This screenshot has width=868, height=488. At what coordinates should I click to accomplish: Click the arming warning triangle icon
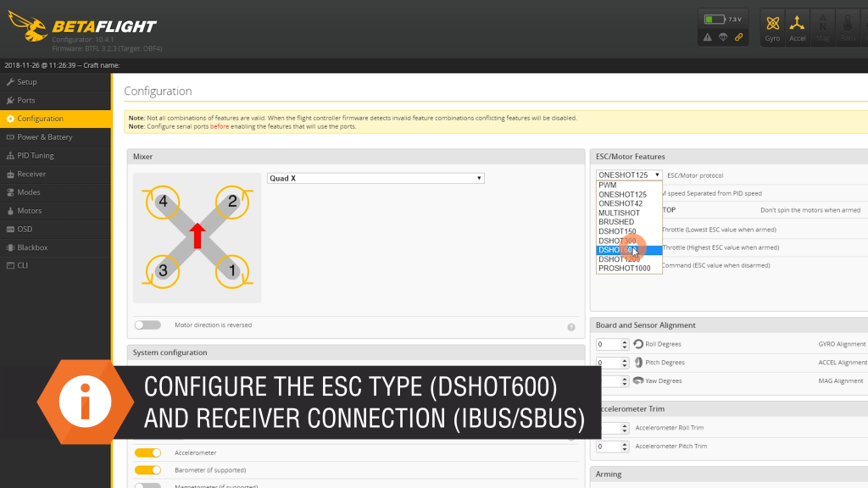pyautogui.click(x=708, y=37)
